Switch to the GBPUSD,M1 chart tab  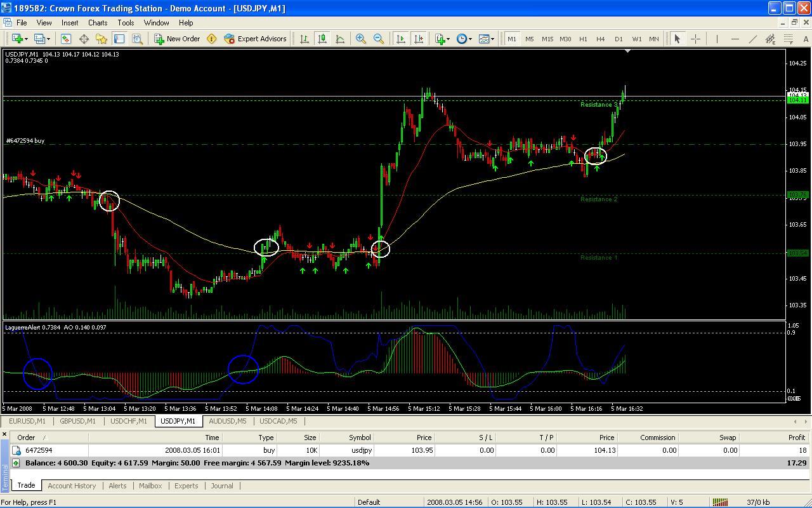click(77, 421)
